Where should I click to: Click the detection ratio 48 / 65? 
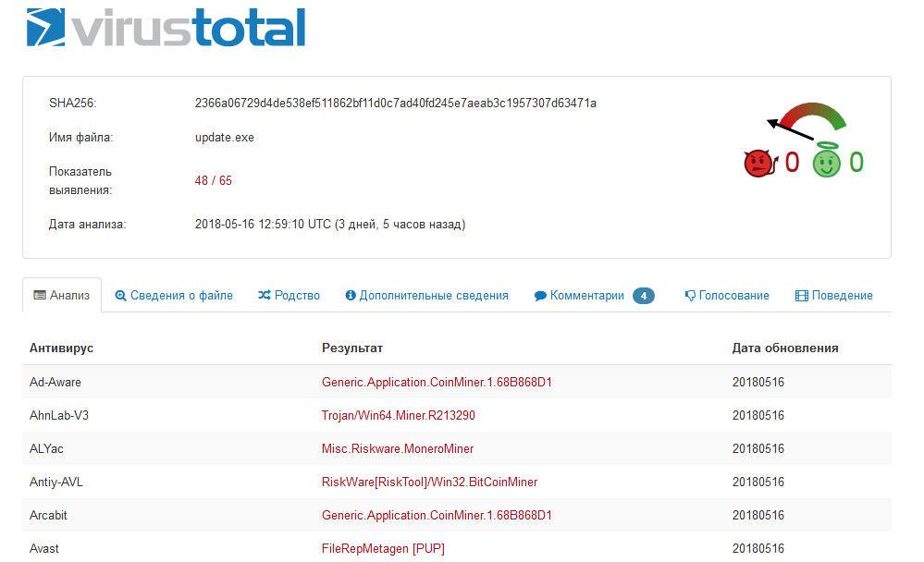214,180
